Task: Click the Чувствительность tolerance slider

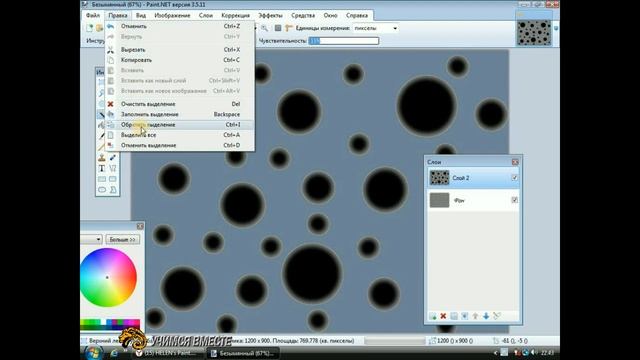Action: tap(344, 41)
